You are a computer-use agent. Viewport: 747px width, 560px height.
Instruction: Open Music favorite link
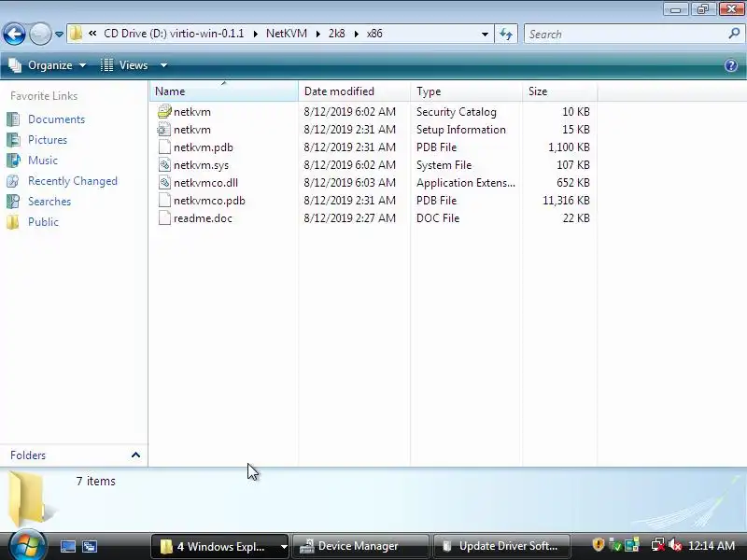coord(43,161)
